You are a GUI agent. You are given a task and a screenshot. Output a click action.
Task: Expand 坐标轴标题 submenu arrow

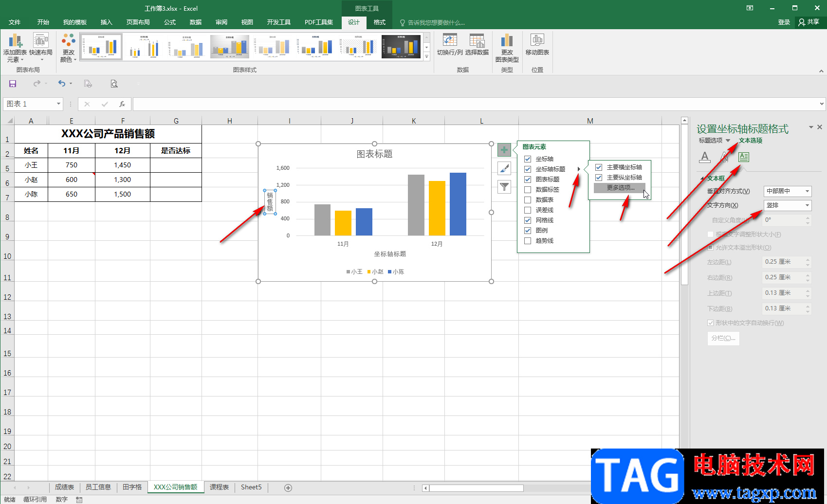(579, 169)
